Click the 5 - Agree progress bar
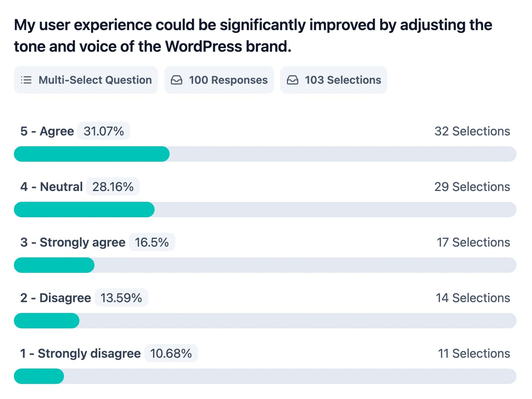Screen dimensions: 532x399 point(265,154)
